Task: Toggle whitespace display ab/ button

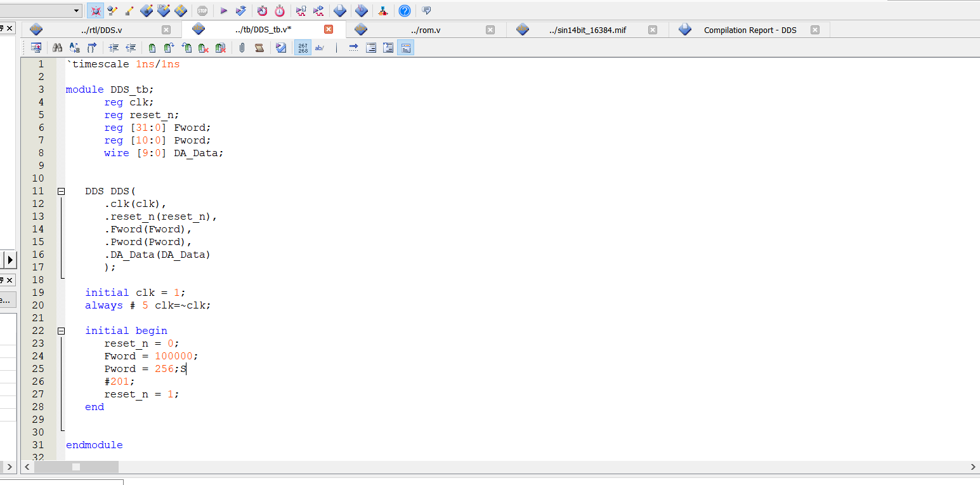Action: coord(320,48)
